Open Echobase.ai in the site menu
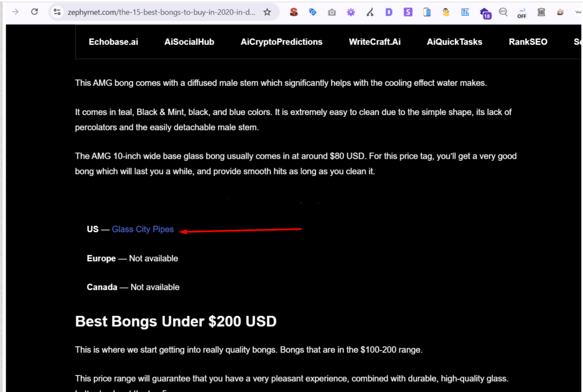This screenshot has width=583, height=392. tap(113, 42)
